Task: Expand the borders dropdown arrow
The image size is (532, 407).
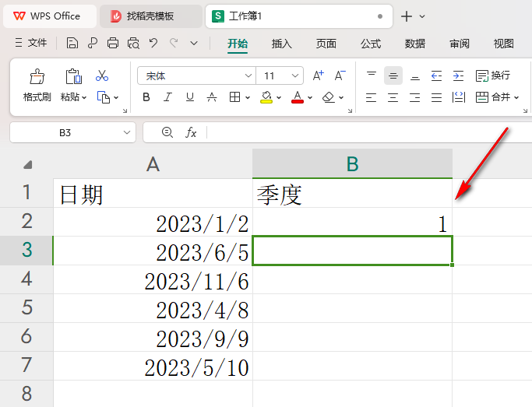Action: point(248,97)
